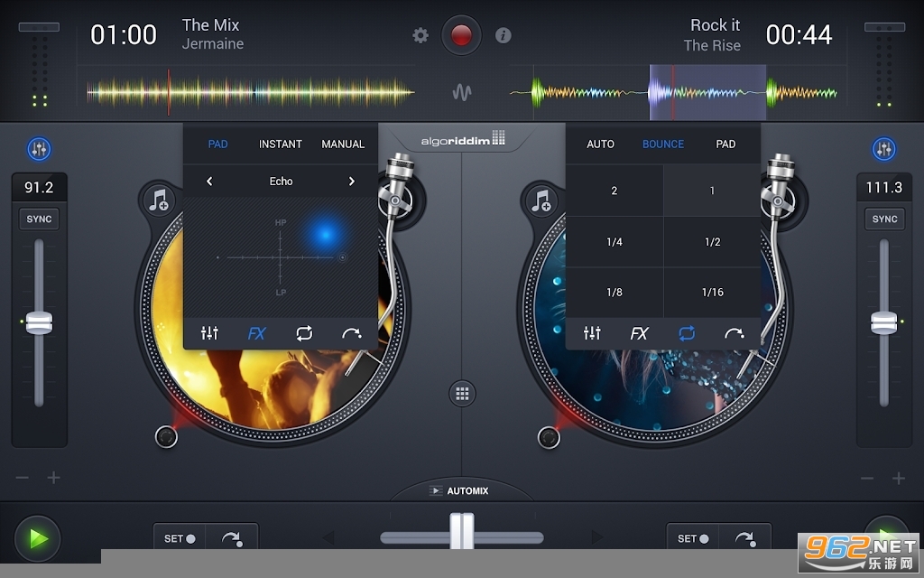Viewport: 924px width, 578px height.
Task: Expand the AUTOMIX panel
Action: coord(461,490)
